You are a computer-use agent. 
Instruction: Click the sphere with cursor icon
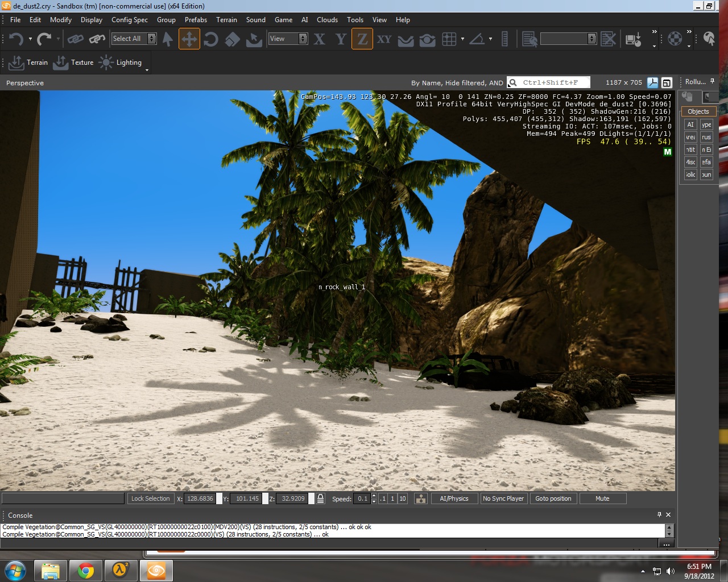pyautogui.click(x=709, y=39)
